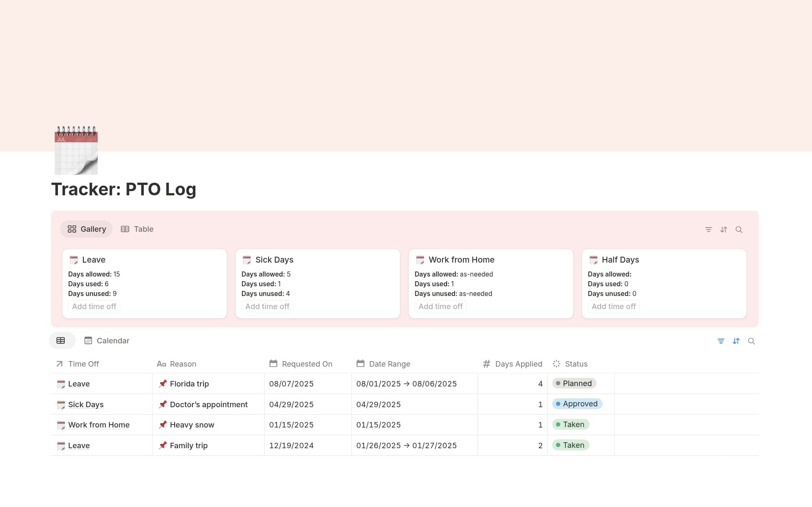Switch to the Table tab
This screenshot has width=812, height=507.
click(x=137, y=229)
